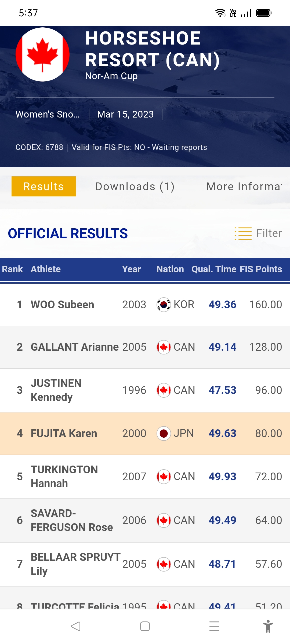Tap the Japan flag beside JPN
The height and width of the screenshot is (644, 290).
coord(164,433)
